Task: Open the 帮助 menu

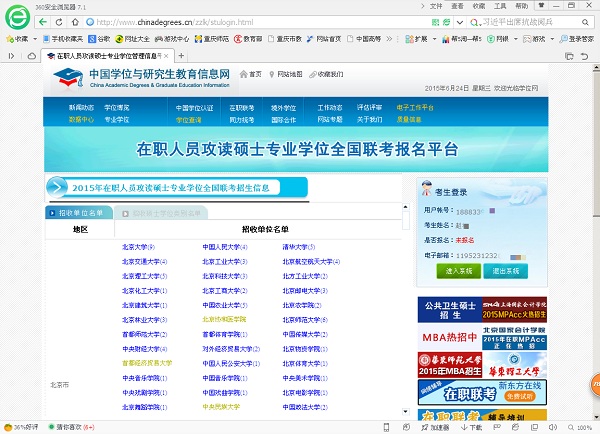Action: pos(521,6)
